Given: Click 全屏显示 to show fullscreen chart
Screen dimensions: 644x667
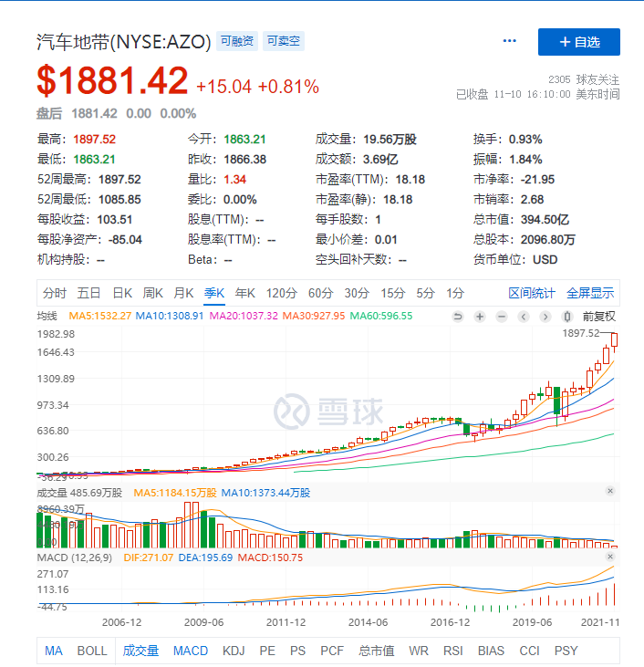Looking at the screenshot, I should (x=590, y=293).
